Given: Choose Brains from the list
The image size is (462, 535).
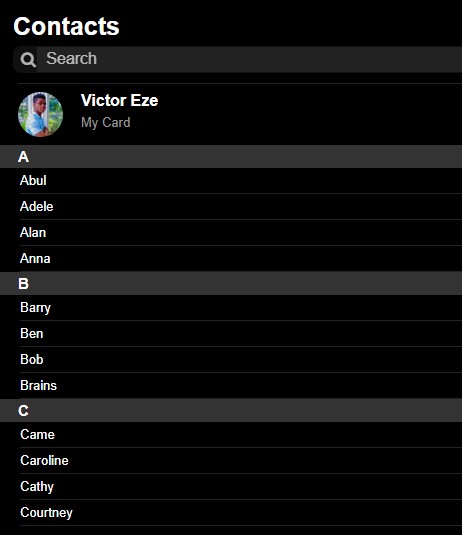Looking at the screenshot, I should coord(241,385).
